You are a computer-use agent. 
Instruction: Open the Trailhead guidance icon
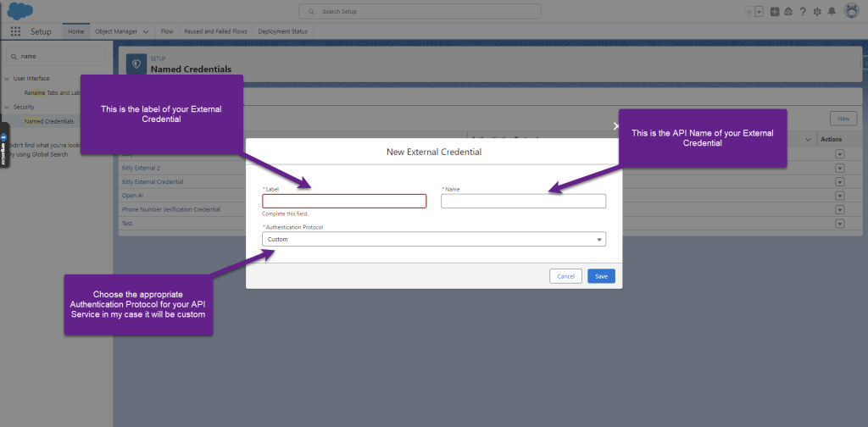(x=789, y=12)
